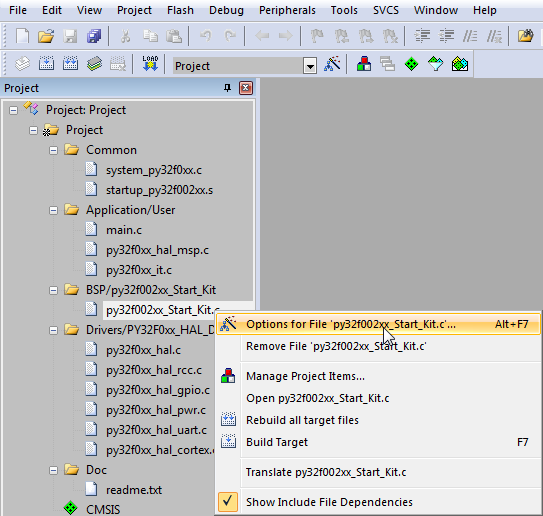The width and height of the screenshot is (543, 516).
Task: Select main.c in the project tree
Action: click(124, 230)
